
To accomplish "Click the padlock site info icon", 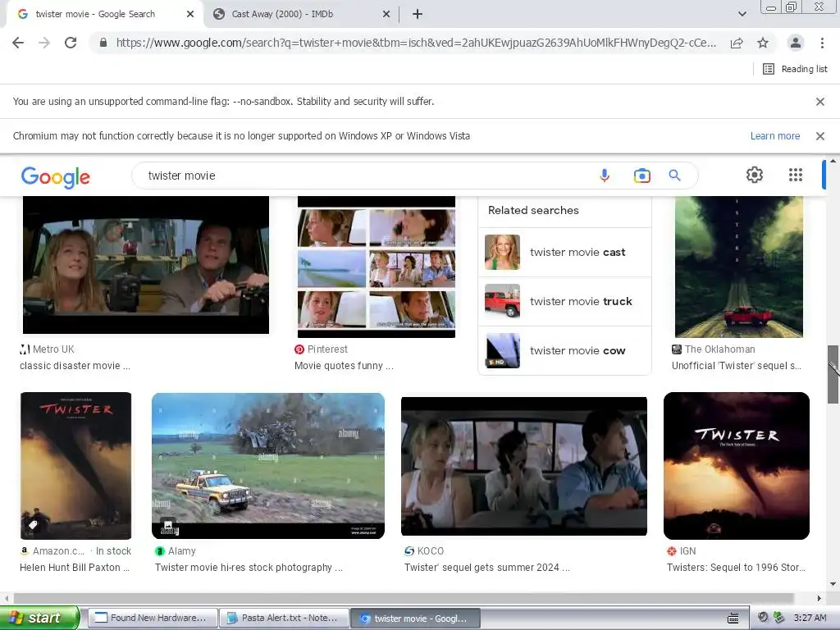I will 103,43.
